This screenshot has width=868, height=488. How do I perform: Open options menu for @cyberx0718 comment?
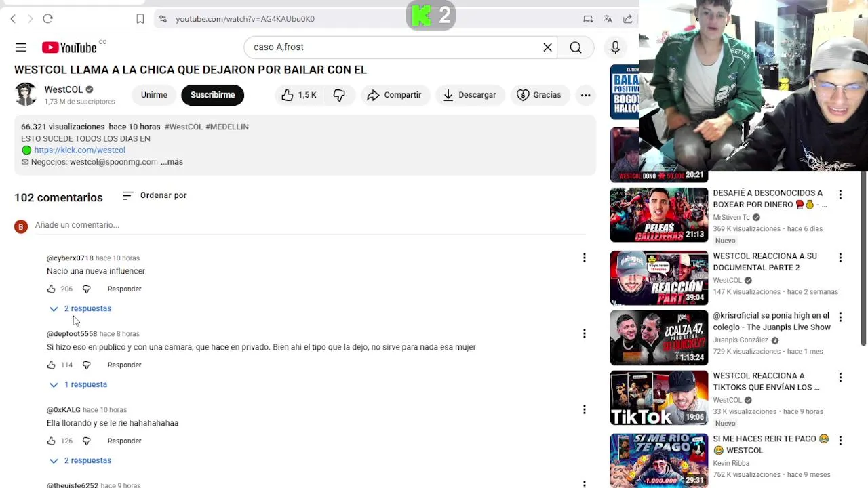[584, 258]
